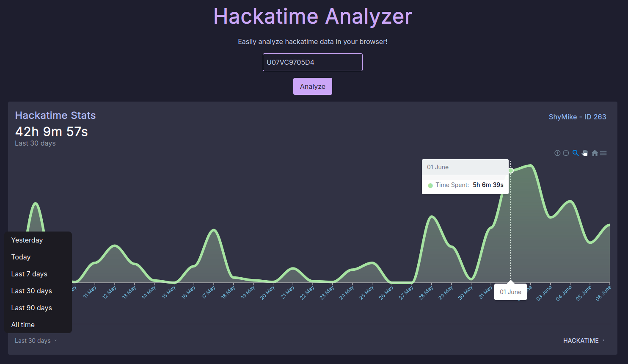The height and width of the screenshot is (364, 628).
Task: Click the 14 May axis label
Action: [149, 292]
